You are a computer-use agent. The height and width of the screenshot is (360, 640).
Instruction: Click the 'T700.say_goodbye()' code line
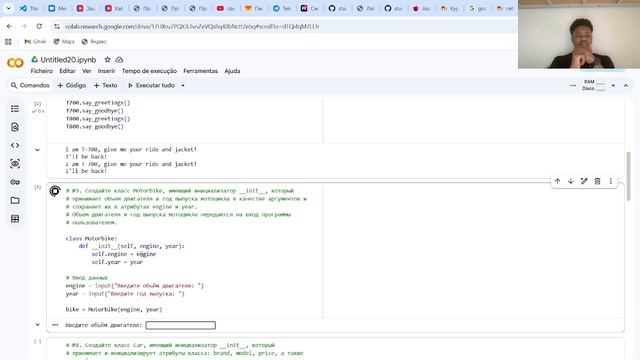95,111
